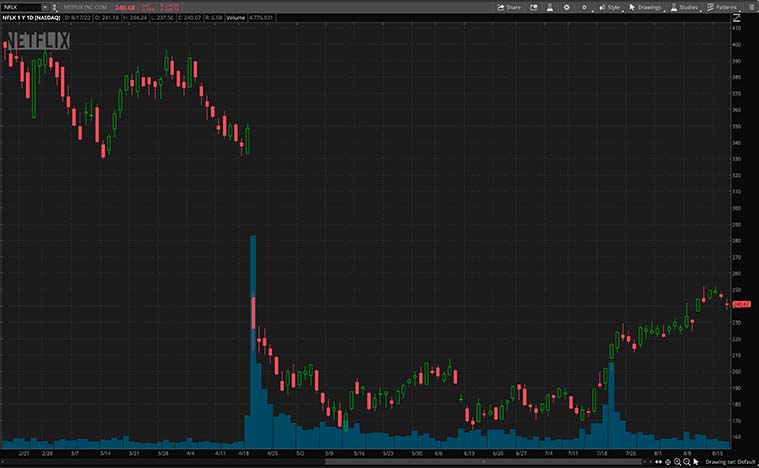Screen dimensions: 759x468
Task: Open the Studies menu
Action: coord(684,7)
